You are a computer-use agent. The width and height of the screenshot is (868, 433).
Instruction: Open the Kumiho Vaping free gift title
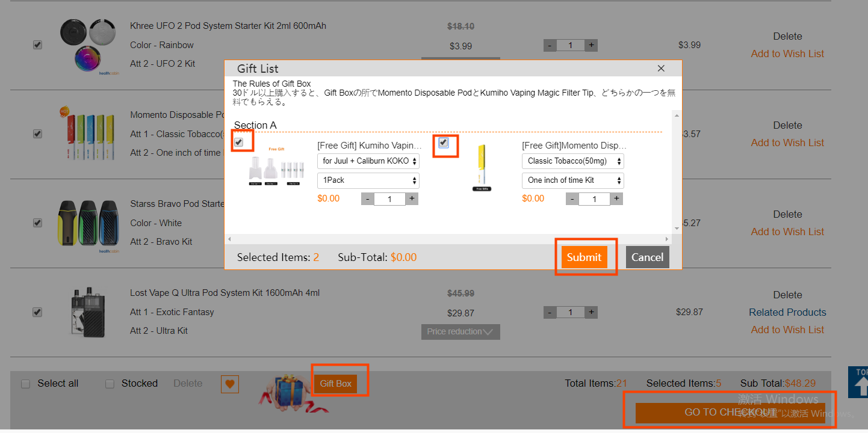(x=370, y=146)
